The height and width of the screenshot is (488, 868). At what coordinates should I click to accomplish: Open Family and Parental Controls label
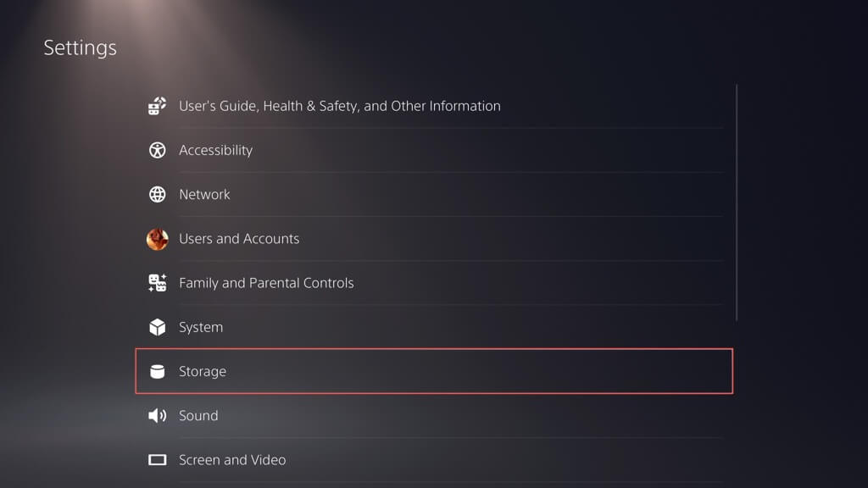pos(266,283)
